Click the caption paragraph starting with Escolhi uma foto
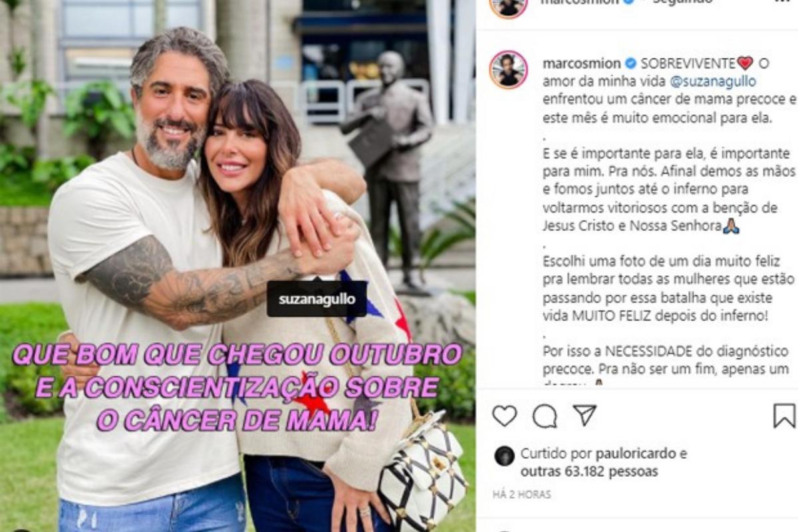The height and width of the screenshot is (532, 798). point(665,289)
